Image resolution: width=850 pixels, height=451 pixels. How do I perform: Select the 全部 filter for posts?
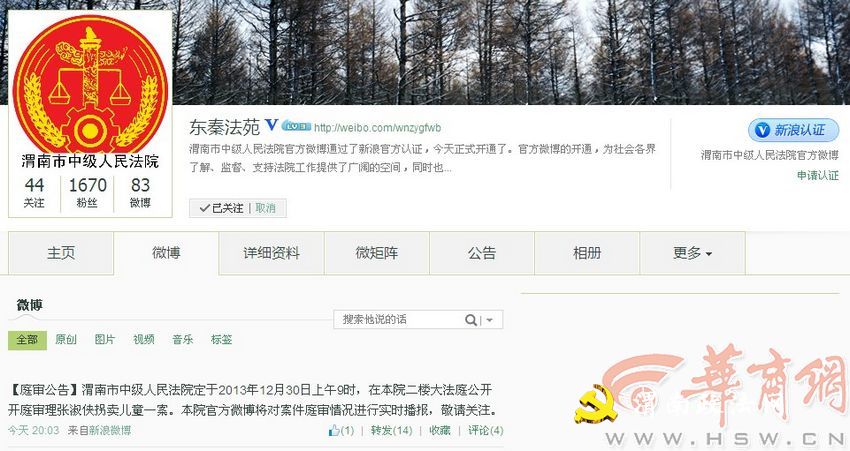click(27, 339)
